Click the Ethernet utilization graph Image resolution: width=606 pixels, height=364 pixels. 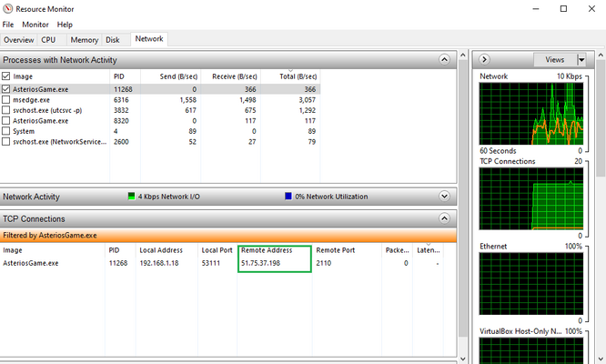pos(531,284)
